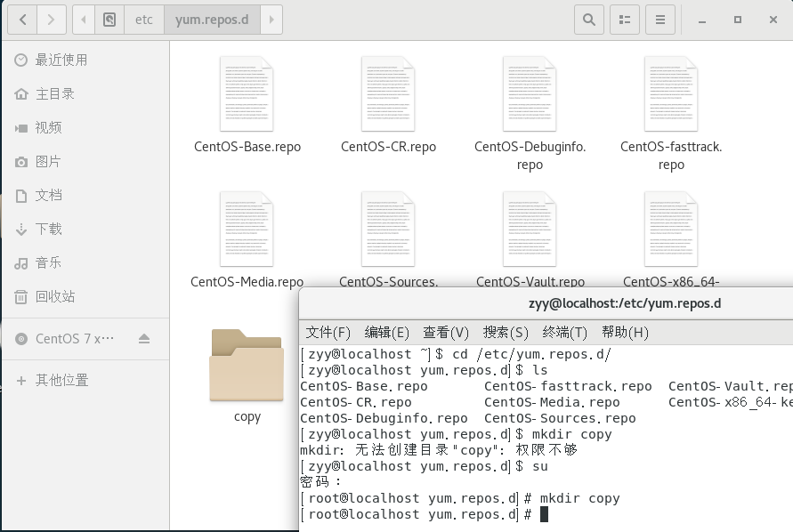Open Home folder (主目录) in sidebar
793x532 pixels.
[85, 94]
